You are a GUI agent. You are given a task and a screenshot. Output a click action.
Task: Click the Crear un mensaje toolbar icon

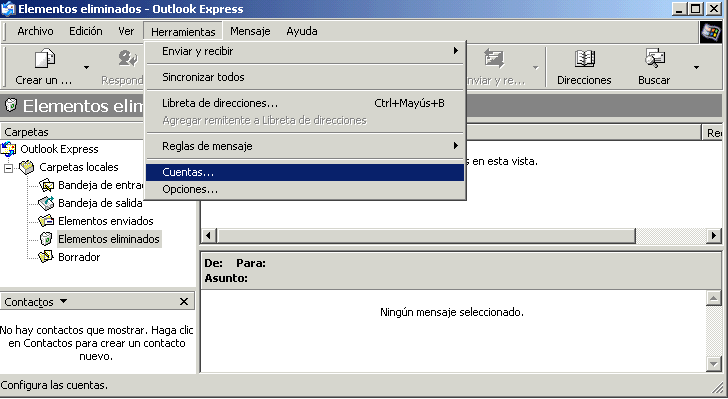[x=45, y=59]
